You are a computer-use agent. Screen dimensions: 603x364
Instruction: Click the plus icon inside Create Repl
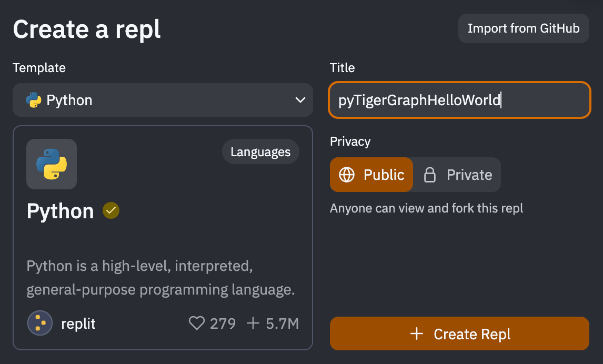pyautogui.click(x=417, y=333)
